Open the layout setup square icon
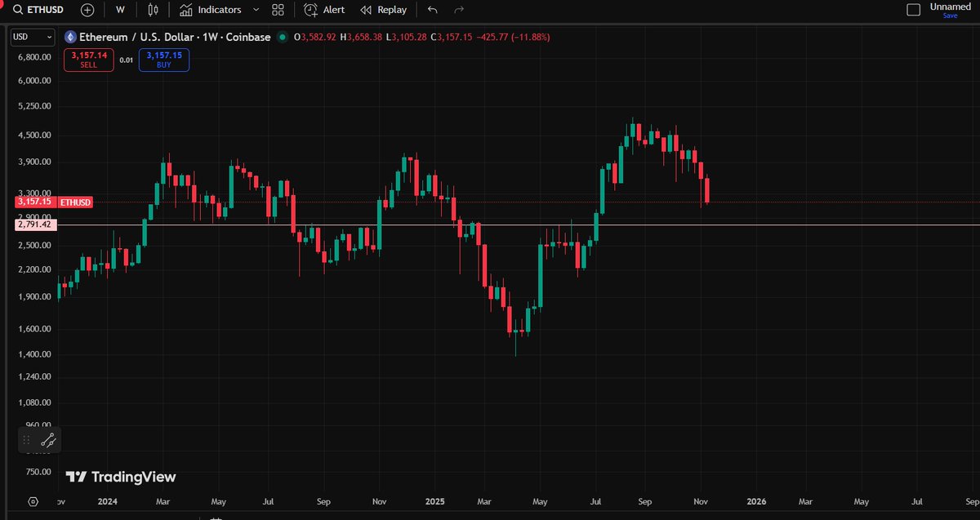This screenshot has height=520, width=980. pos(914,10)
